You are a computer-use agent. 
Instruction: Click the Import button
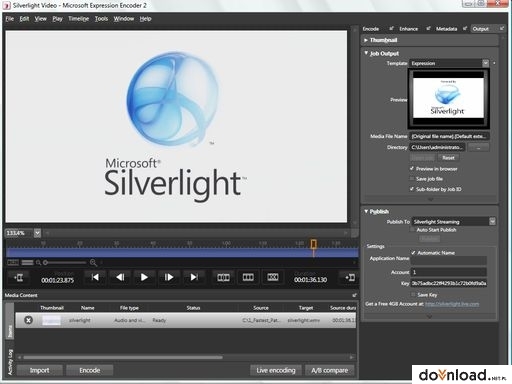[x=39, y=370]
